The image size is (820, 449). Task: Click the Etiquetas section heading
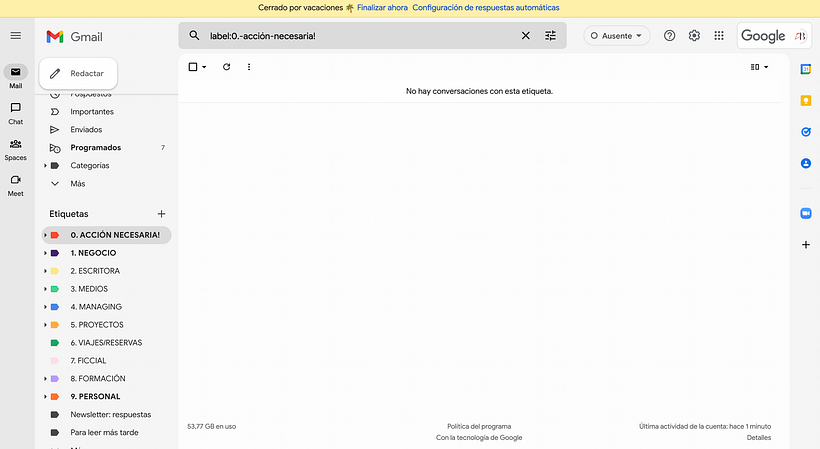point(69,214)
